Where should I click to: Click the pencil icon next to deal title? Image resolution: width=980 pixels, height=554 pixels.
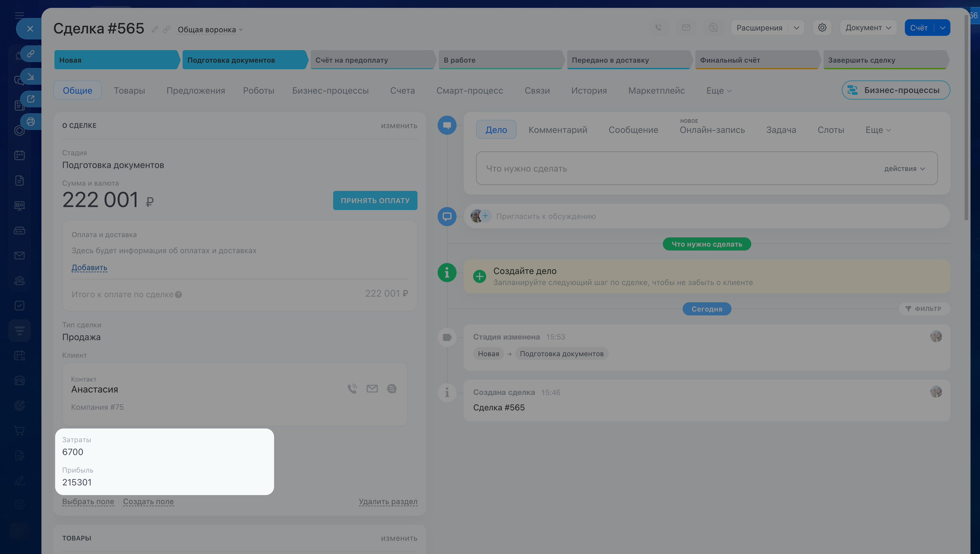[154, 30]
